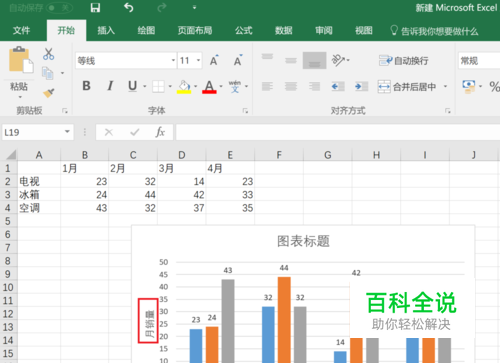The image size is (500, 363).
Task: Switch to the 绘图 ribbon tab
Action: [146, 31]
